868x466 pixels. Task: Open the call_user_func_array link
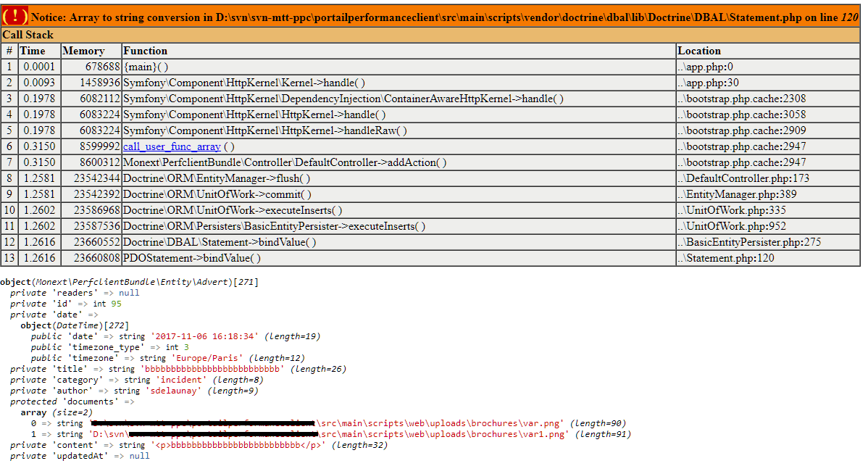point(172,146)
